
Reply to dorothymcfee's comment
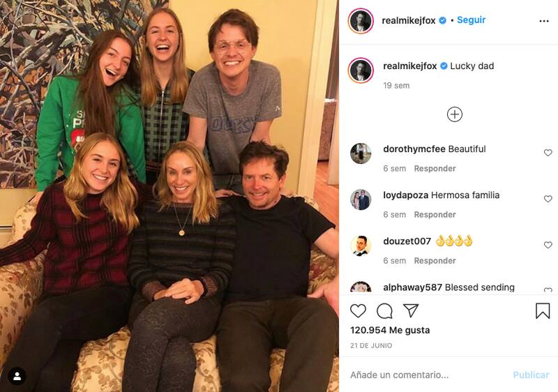tap(435, 169)
